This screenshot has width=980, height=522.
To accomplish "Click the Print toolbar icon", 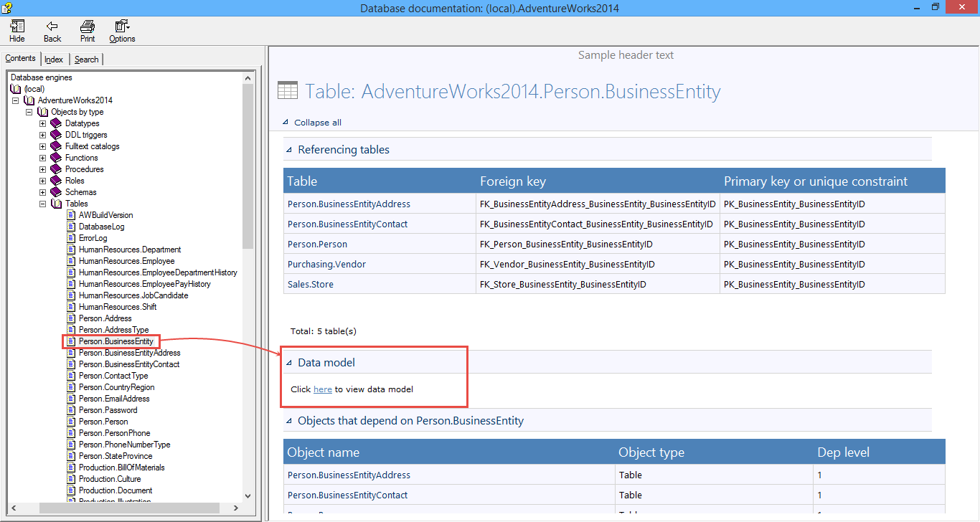I will pyautogui.click(x=88, y=27).
